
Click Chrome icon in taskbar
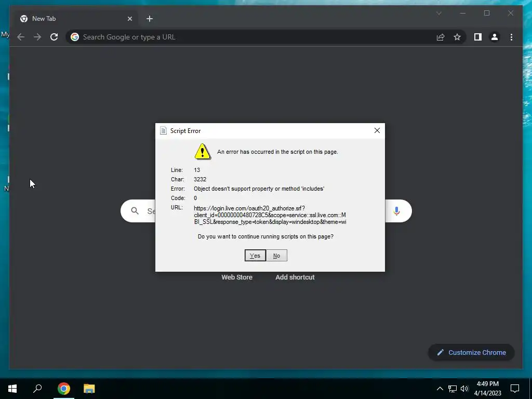click(x=64, y=389)
